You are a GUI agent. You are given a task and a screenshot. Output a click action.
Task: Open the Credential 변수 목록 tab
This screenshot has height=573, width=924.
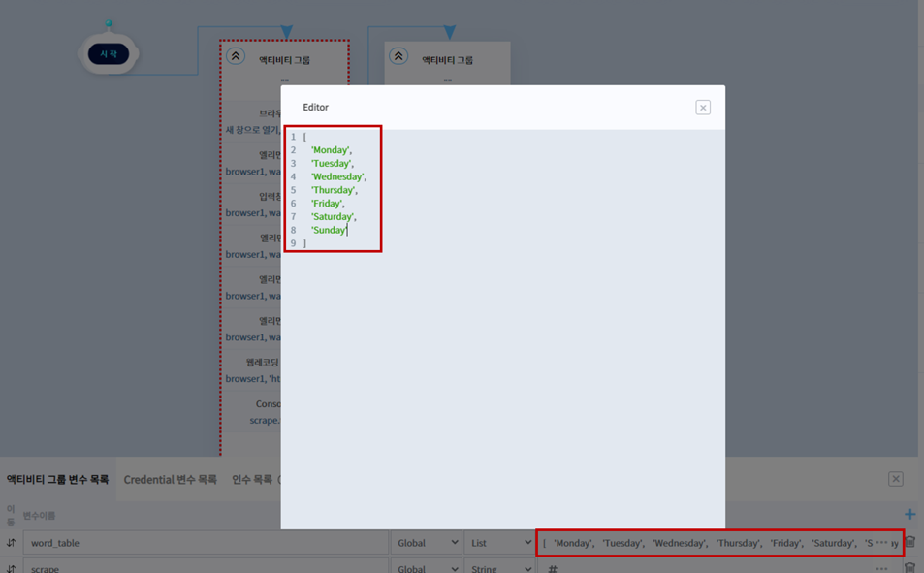click(171, 479)
